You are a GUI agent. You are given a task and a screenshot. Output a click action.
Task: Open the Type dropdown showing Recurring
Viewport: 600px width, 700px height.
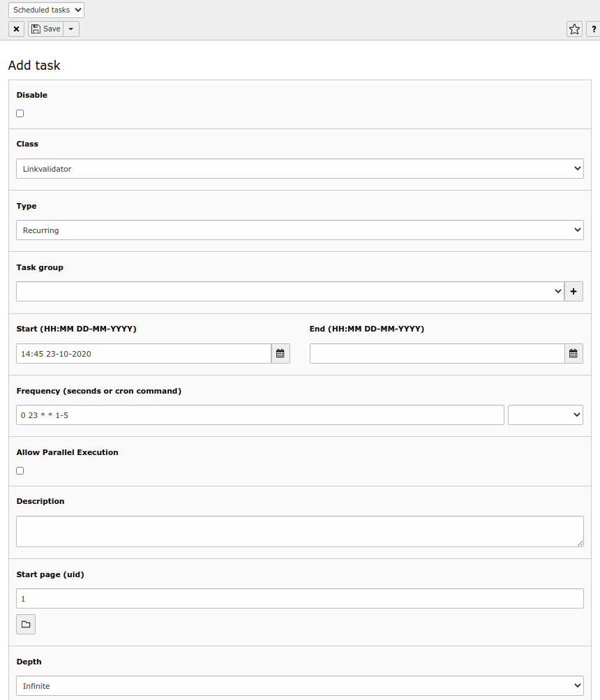point(300,230)
